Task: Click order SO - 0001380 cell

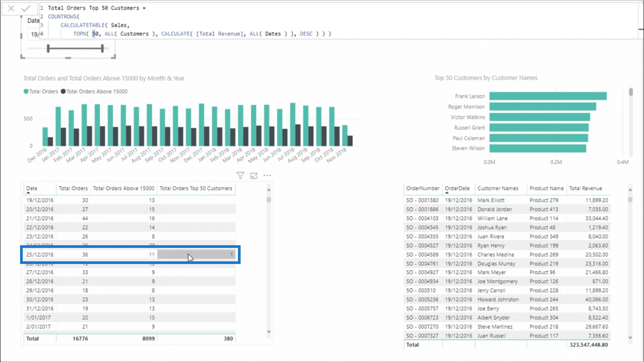Action: coord(422,200)
